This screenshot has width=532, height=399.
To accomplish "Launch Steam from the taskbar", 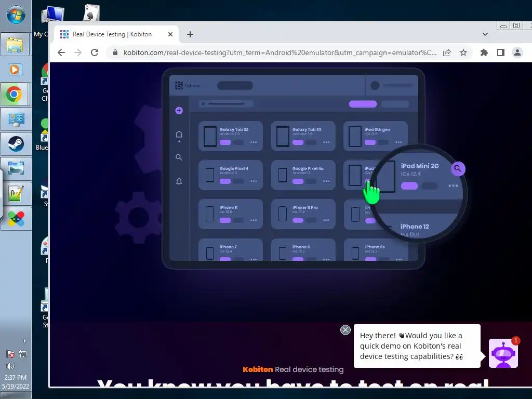I will pos(15,144).
